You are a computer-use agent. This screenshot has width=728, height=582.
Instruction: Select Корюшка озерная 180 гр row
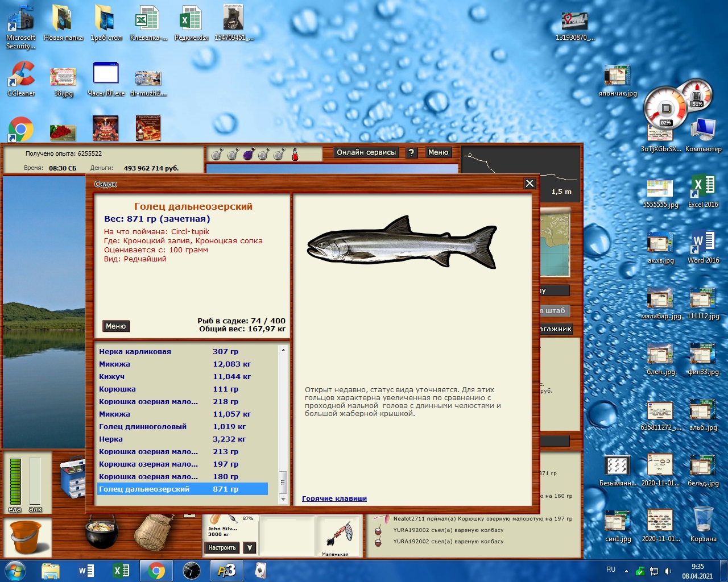[182, 476]
